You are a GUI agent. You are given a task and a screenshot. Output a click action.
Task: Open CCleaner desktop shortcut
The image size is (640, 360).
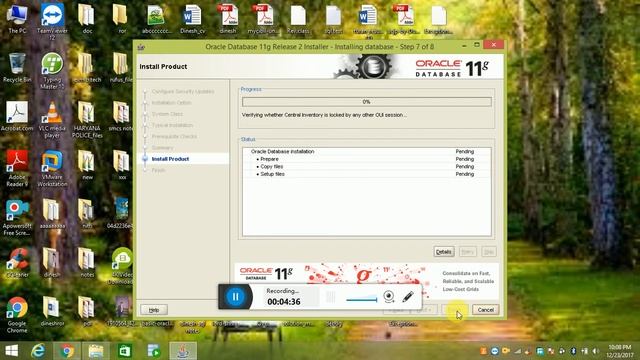coord(17,263)
